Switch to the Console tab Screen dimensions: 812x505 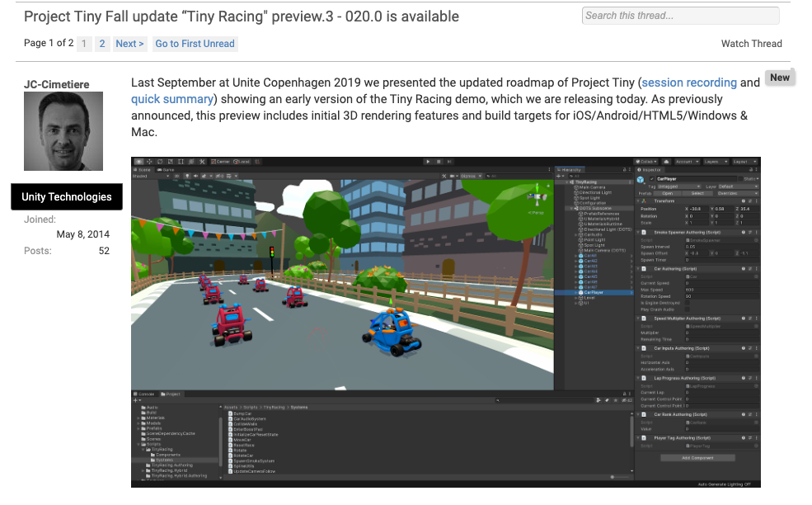click(x=145, y=394)
